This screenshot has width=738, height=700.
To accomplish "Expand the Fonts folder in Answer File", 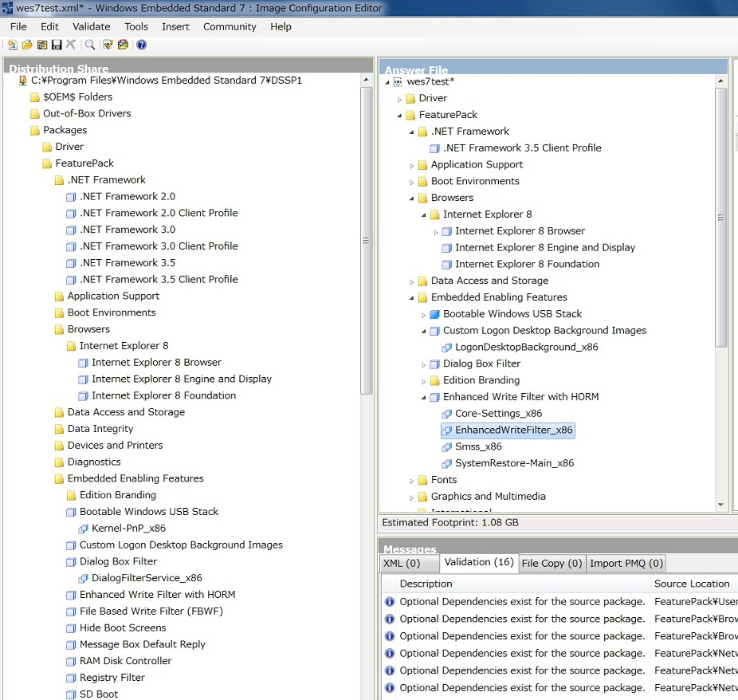I will [x=412, y=481].
